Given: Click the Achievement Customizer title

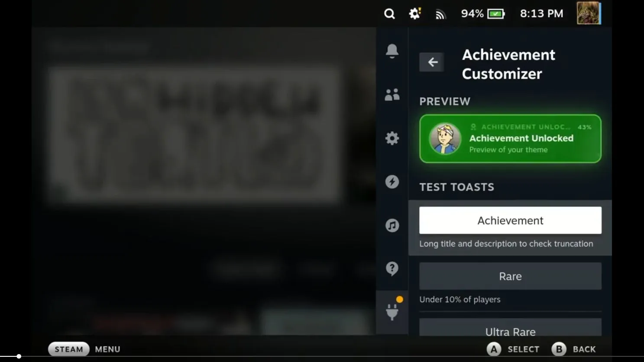Looking at the screenshot, I should 508,64.
